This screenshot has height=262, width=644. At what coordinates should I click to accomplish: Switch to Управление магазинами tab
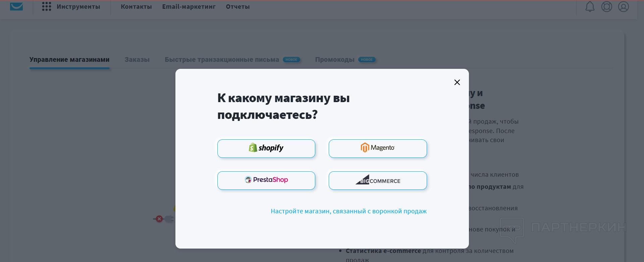(69, 59)
